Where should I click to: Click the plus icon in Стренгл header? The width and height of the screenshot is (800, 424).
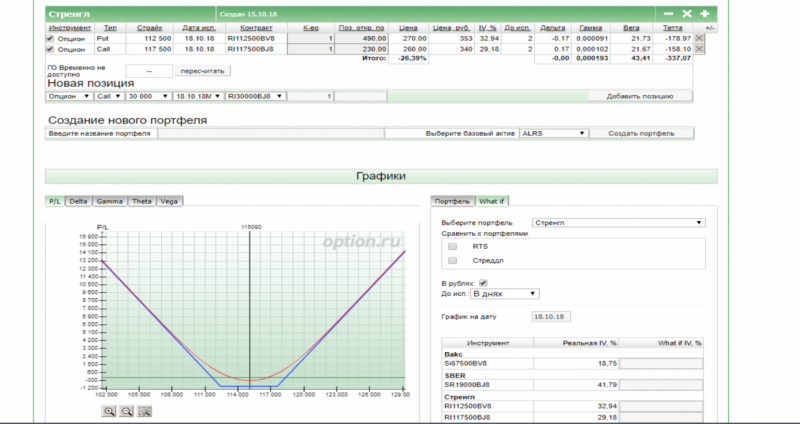coord(705,14)
